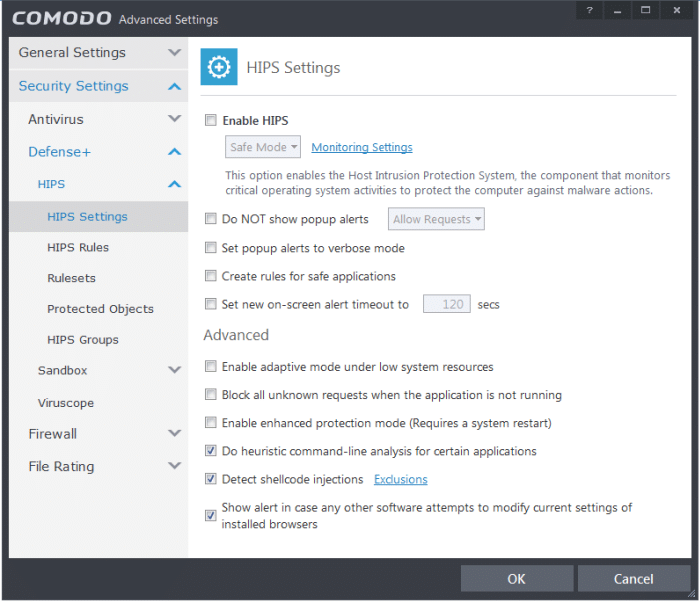Screen dimensions: 700x602
Task: Open Rulesets page
Action: tap(71, 278)
